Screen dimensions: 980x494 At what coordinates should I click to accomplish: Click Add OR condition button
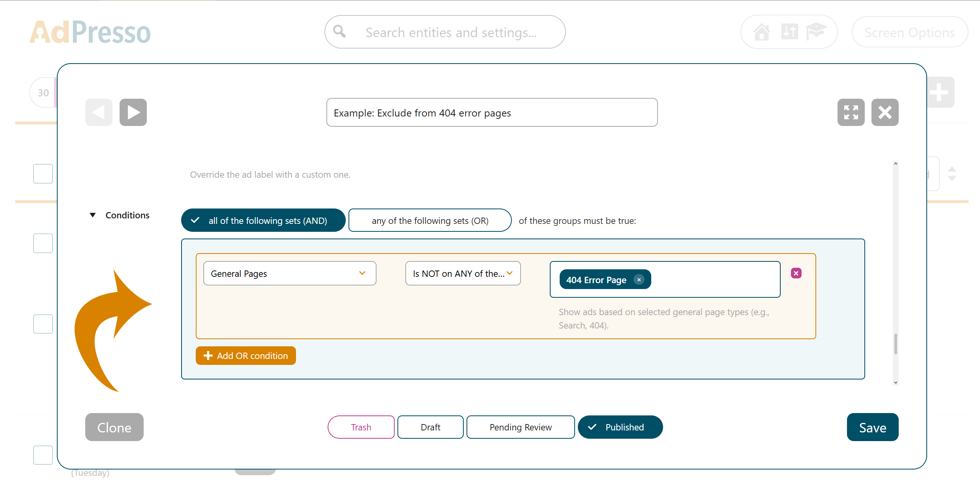[x=245, y=355]
